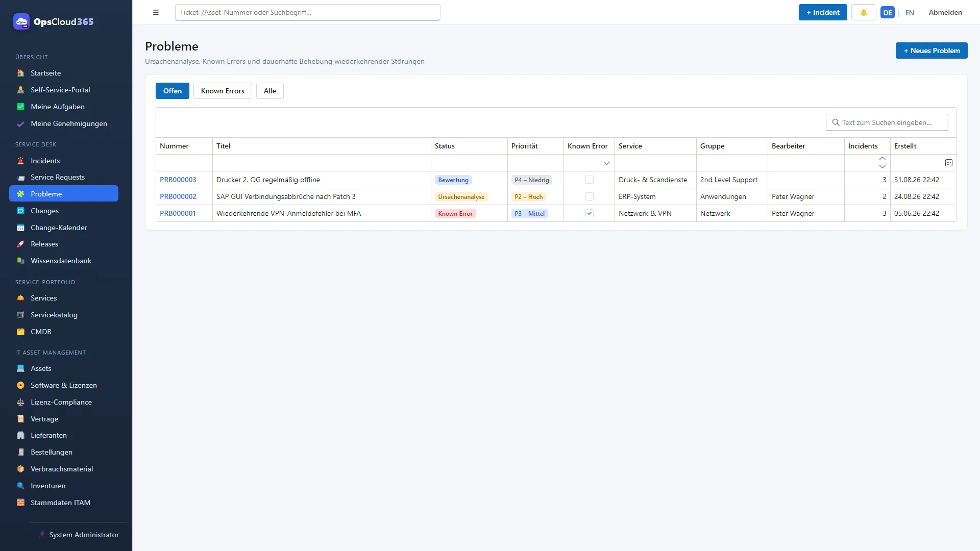Toggle Known Error checkbox for PRB000003

click(x=589, y=180)
